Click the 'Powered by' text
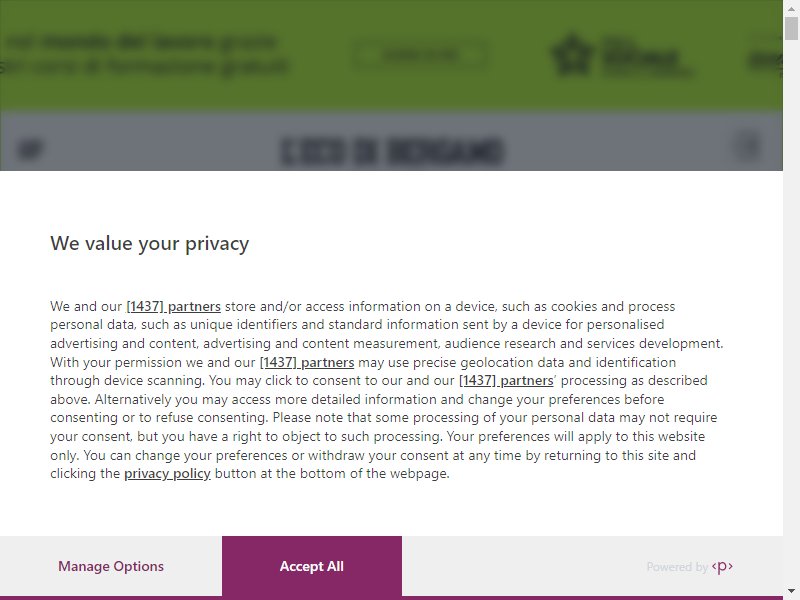The image size is (800, 600). [x=677, y=567]
